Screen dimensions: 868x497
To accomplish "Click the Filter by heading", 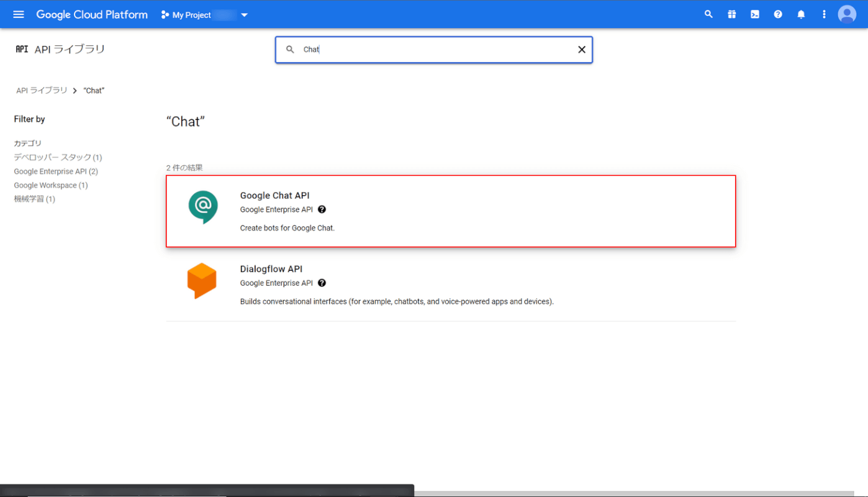I will (30, 119).
